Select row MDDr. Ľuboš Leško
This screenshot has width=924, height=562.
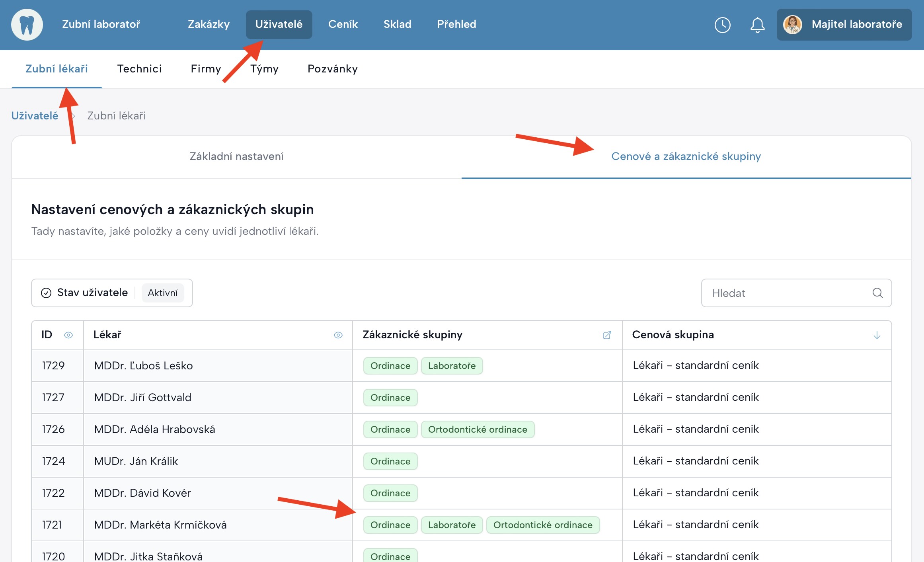point(143,366)
